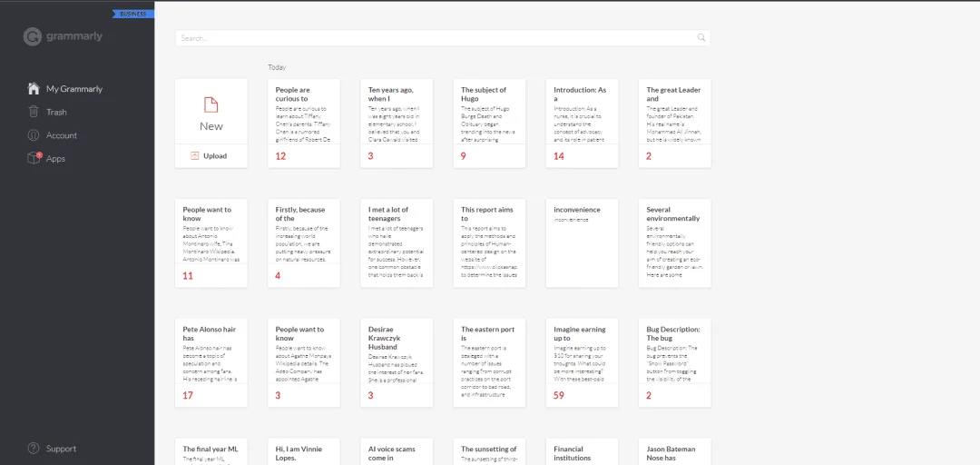This screenshot has height=465, width=980.
Task: Create a New document
Action: pyautogui.click(x=211, y=112)
